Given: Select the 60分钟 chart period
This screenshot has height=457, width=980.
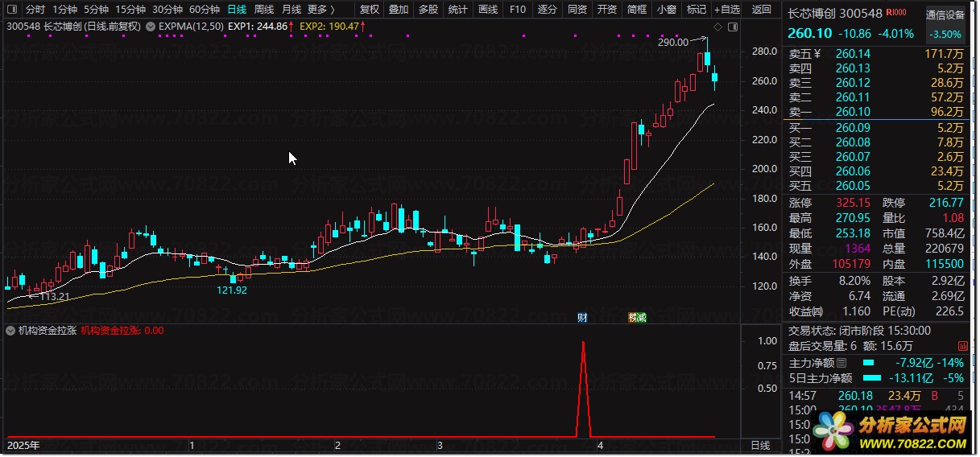Looking at the screenshot, I should [x=205, y=10].
